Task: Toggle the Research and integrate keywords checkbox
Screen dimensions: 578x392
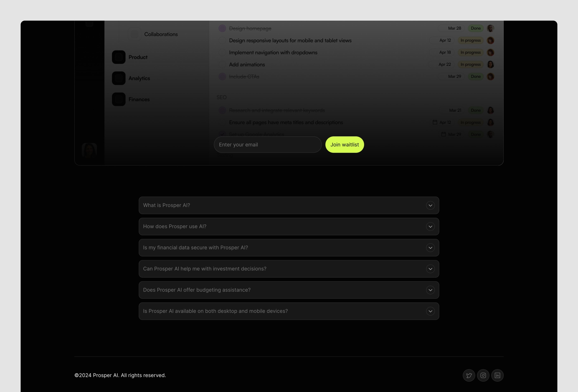Action: pyautogui.click(x=222, y=110)
